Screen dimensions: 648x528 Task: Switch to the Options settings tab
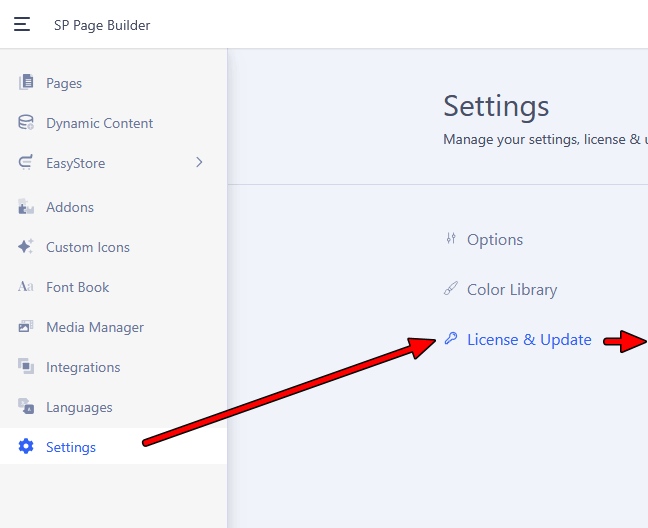pos(495,239)
